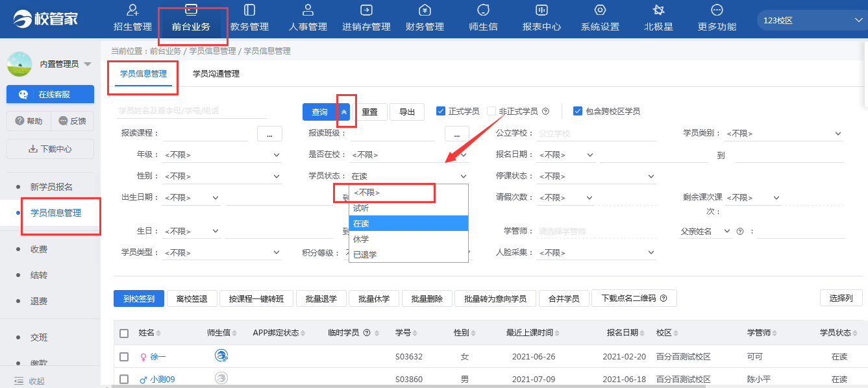Open the 人事管理 module
The width and height of the screenshot is (868, 388).
308,18
